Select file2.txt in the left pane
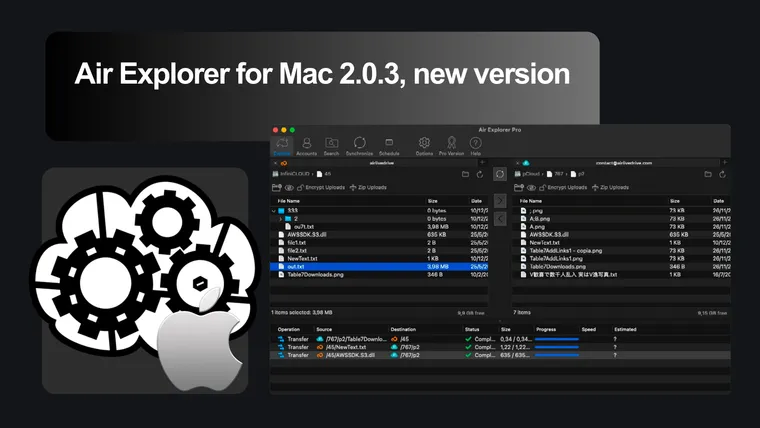The height and width of the screenshot is (428, 760). pyautogui.click(x=379, y=251)
